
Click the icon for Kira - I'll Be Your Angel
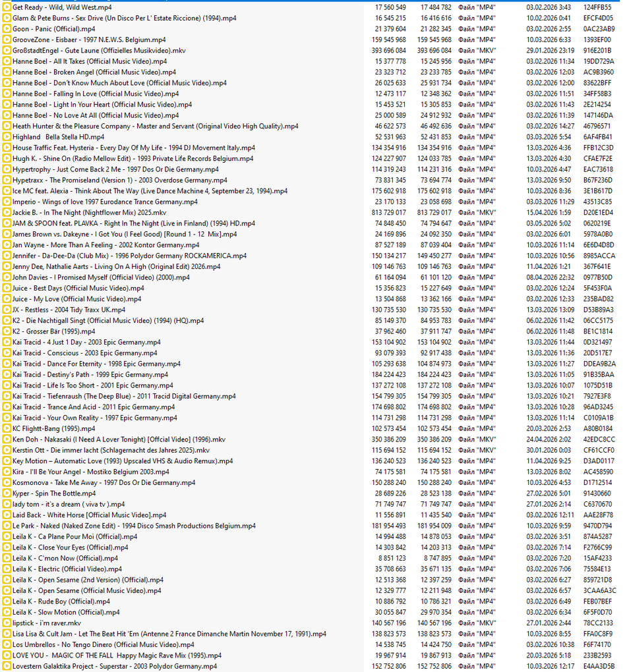pyautogui.click(x=7, y=472)
